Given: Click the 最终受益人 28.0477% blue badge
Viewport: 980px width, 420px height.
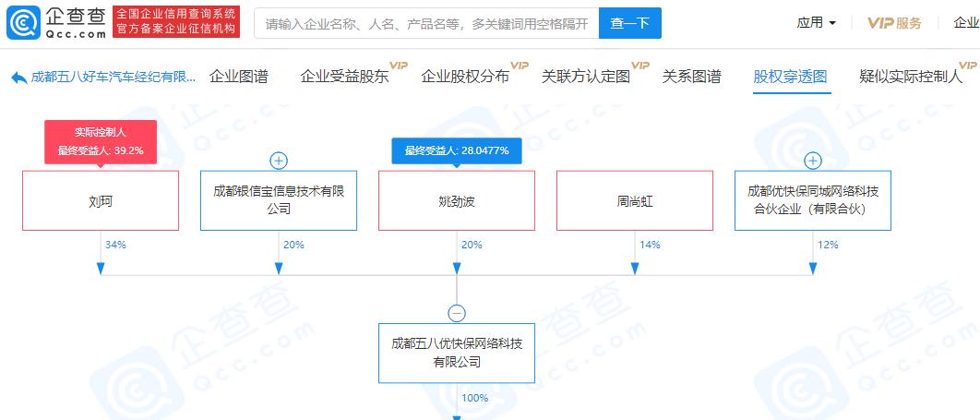Looking at the screenshot, I should click(457, 150).
